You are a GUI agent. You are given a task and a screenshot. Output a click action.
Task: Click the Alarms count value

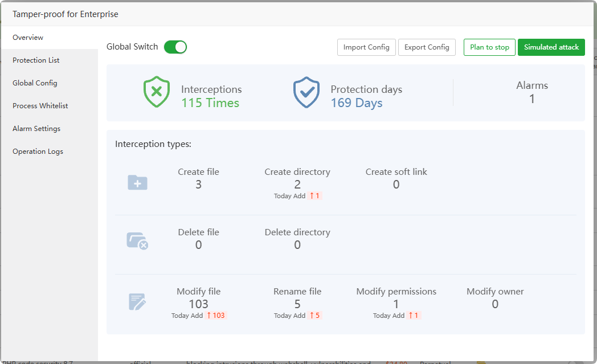pyautogui.click(x=532, y=99)
